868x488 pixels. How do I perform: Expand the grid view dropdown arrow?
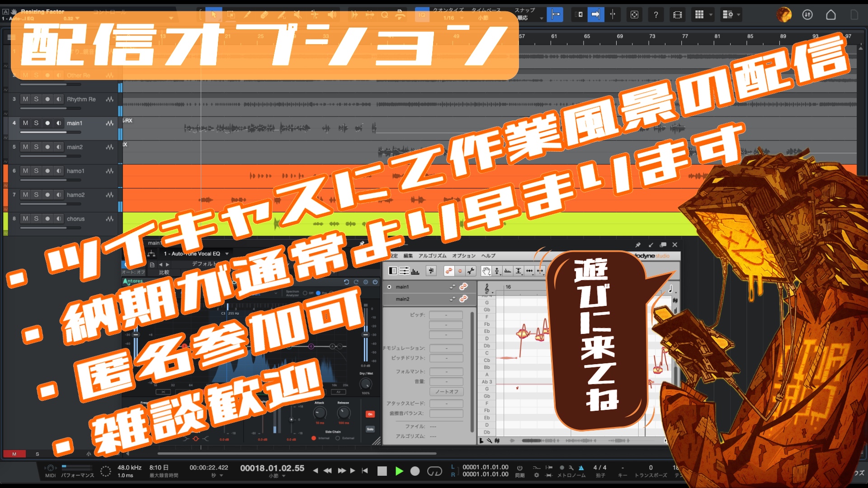tap(711, 14)
